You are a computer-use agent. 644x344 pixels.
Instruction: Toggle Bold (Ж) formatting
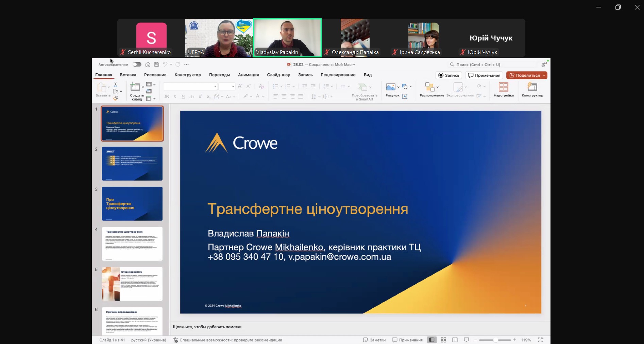tap(167, 96)
